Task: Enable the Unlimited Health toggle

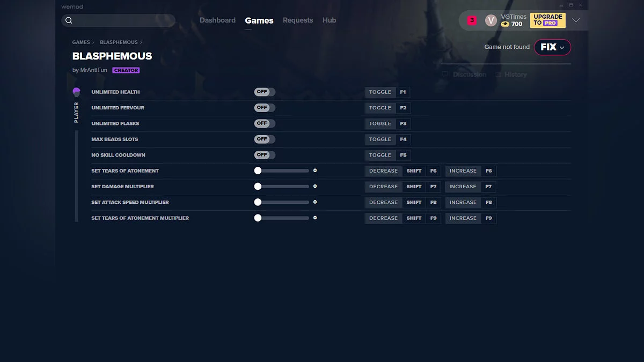Action: (264, 92)
